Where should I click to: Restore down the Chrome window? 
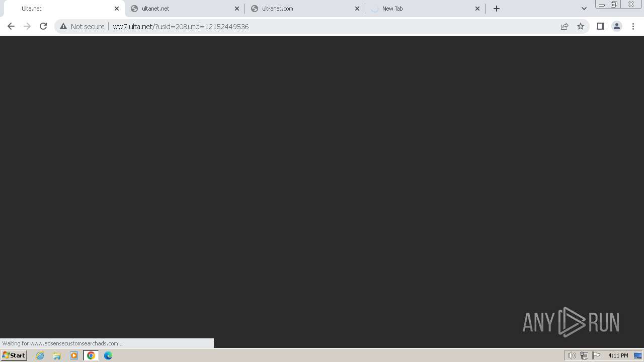pos(614,5)
